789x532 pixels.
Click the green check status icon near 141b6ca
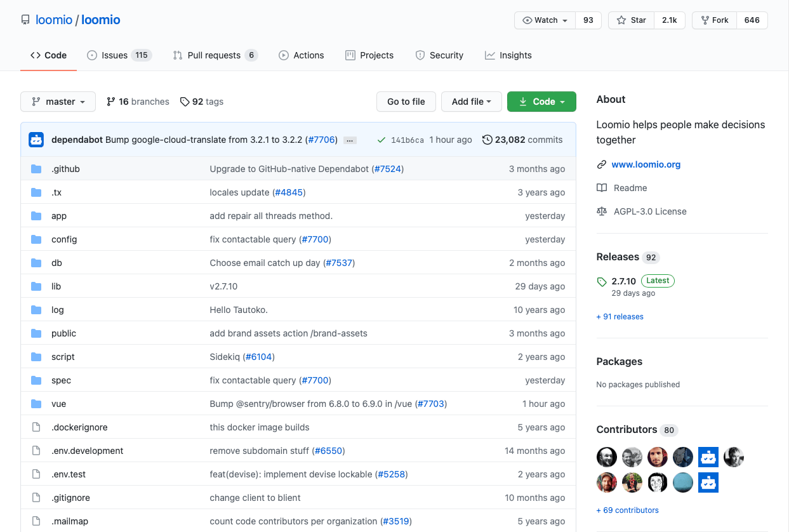pos(381,140)
